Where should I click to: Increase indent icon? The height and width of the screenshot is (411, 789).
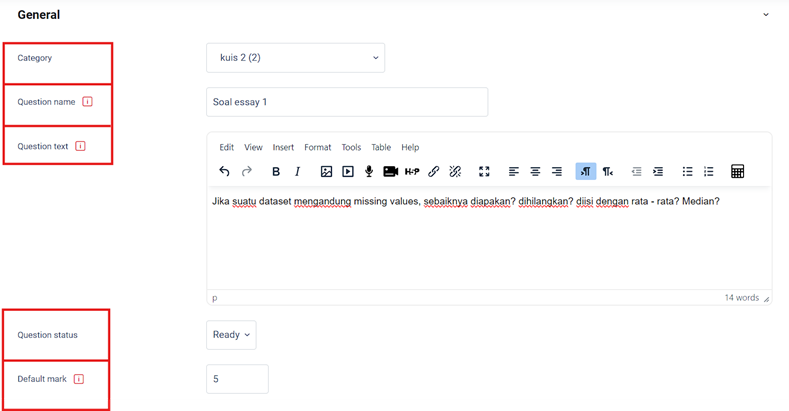(658, 172)
